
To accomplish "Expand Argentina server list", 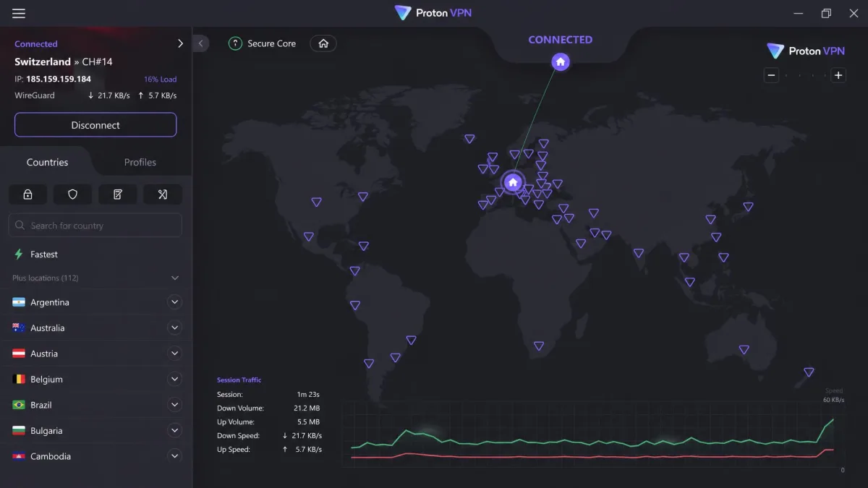I will pos(174,302).
